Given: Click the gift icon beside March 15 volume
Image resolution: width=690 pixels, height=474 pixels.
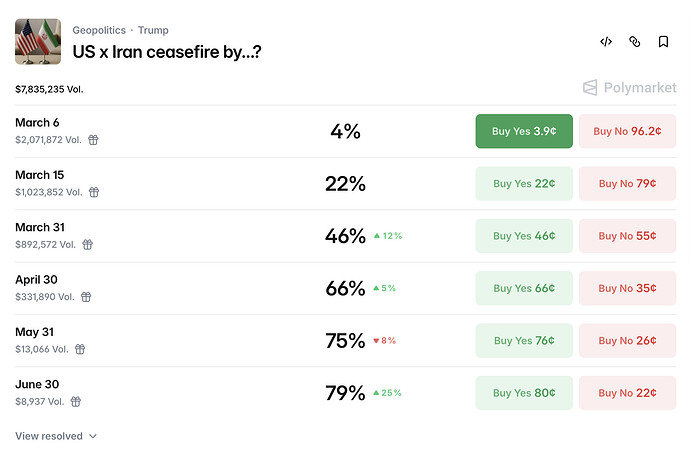Looking at the screenshot, I should coord(94,192).
